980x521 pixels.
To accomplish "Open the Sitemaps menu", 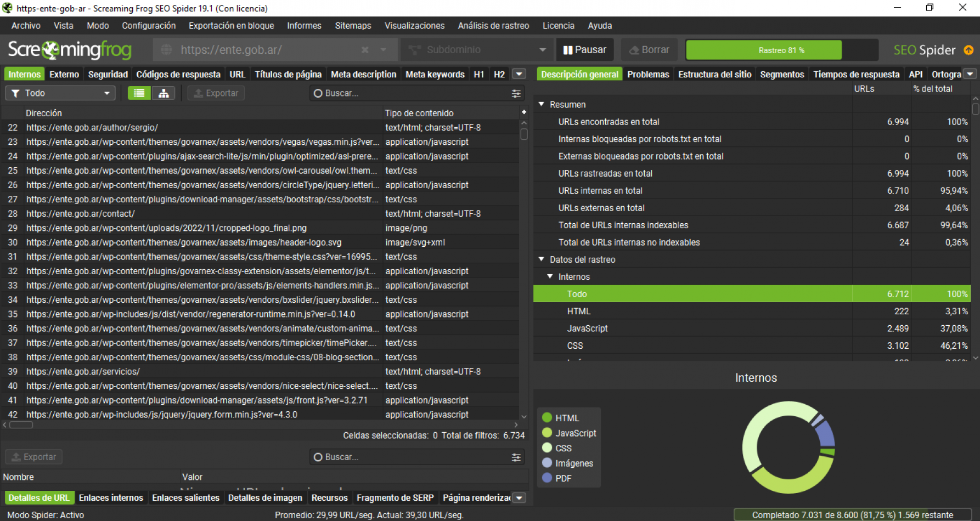I will [x=353, y=26].
